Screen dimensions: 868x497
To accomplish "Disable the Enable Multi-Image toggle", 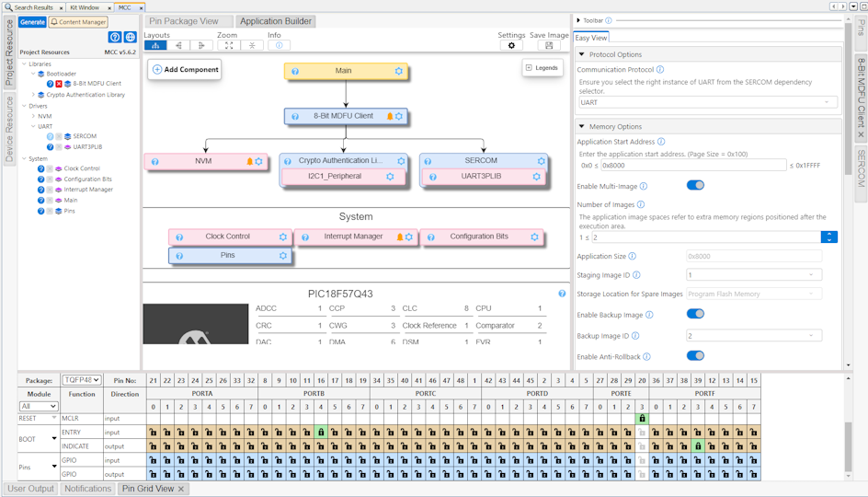I will [695, 185].
